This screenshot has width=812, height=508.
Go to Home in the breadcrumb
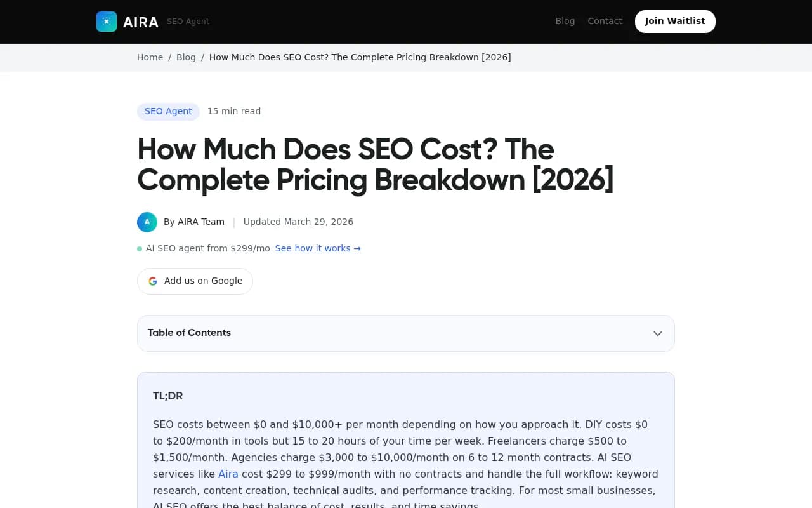click(150, 57)
